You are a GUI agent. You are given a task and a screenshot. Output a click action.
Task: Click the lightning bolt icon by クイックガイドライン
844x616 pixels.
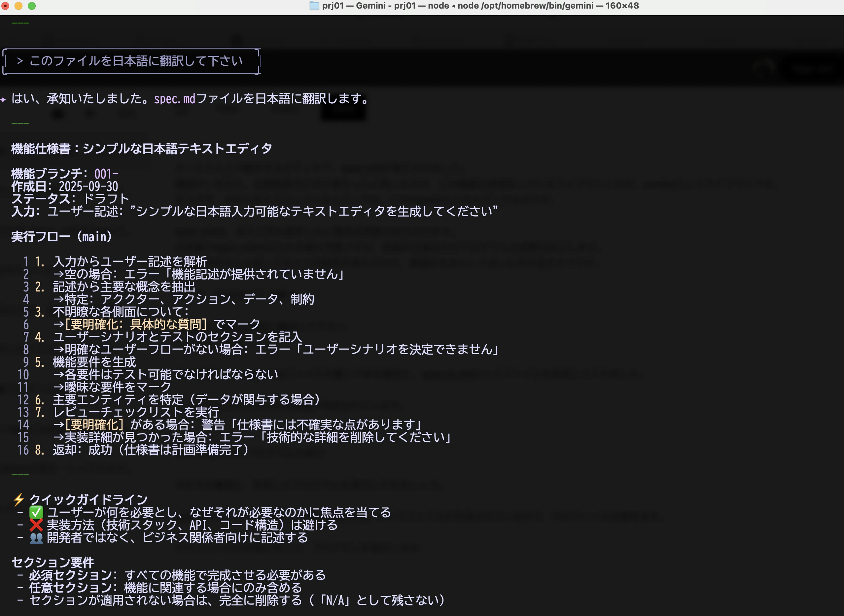18,500
